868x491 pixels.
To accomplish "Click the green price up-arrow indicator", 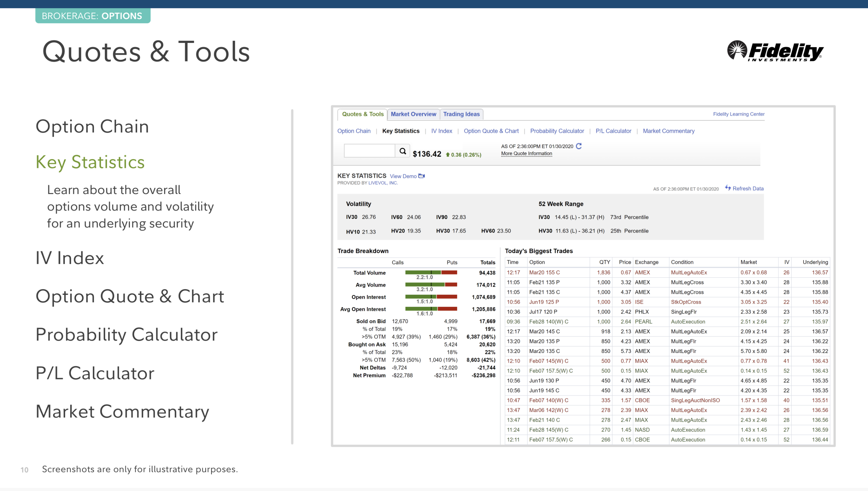I will click(447, 155).
